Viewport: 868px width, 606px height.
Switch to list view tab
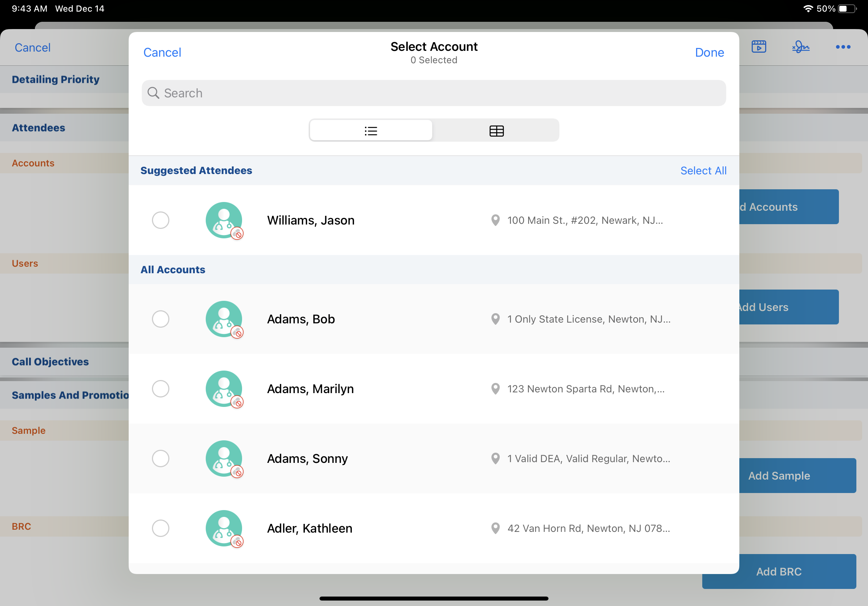pyautogui.click(x=371, y=131)
